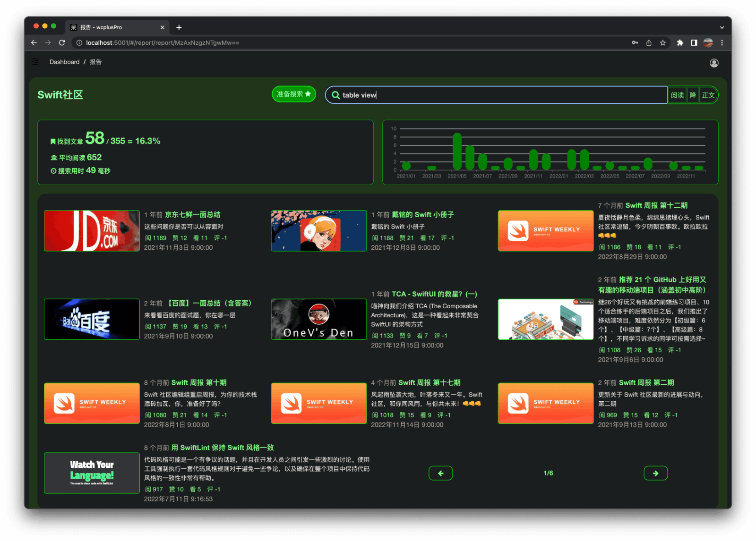Viewport: 756px width, 541px height.
Task: Toggle the 正文 search scope option
Action: point(708,95)
